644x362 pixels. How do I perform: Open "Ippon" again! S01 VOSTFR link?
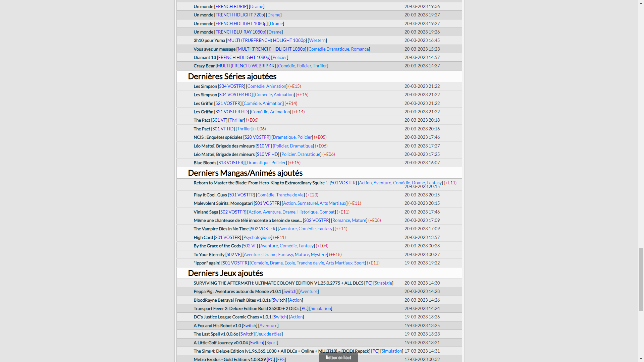(235, 263)
